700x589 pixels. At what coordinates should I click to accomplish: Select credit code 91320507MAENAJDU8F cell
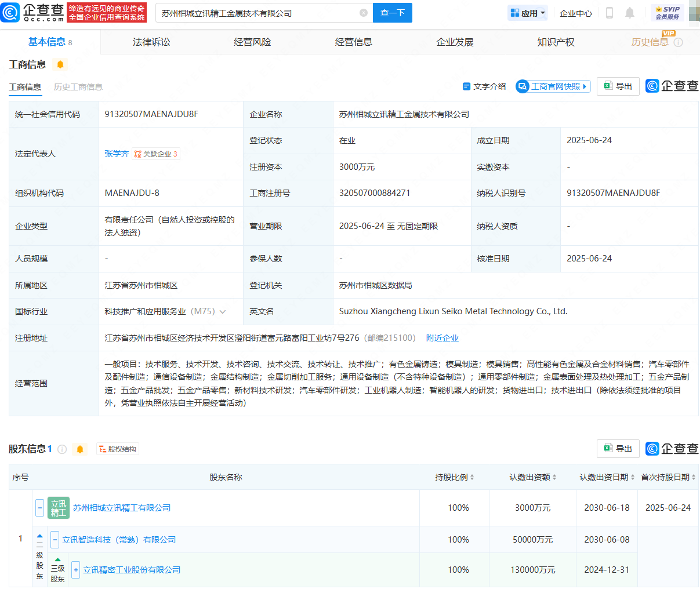[x=171, y=114]
